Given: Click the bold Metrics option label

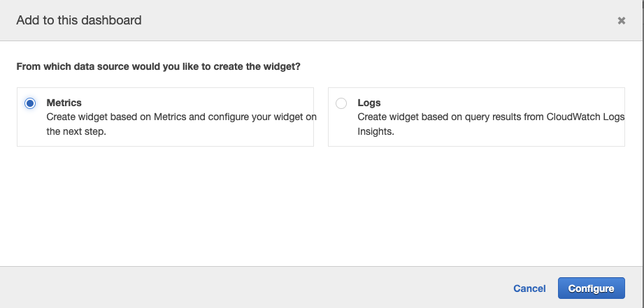Looking at the screenshot, I should point(64,103).
